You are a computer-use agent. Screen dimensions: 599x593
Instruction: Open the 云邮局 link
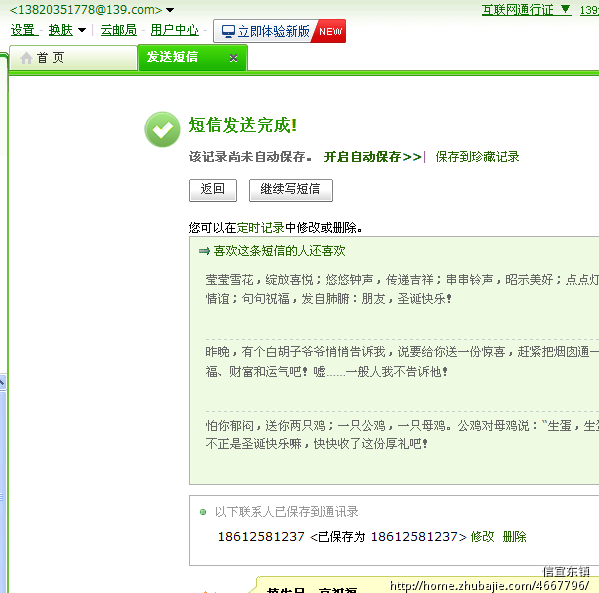[x=118, y=30]
